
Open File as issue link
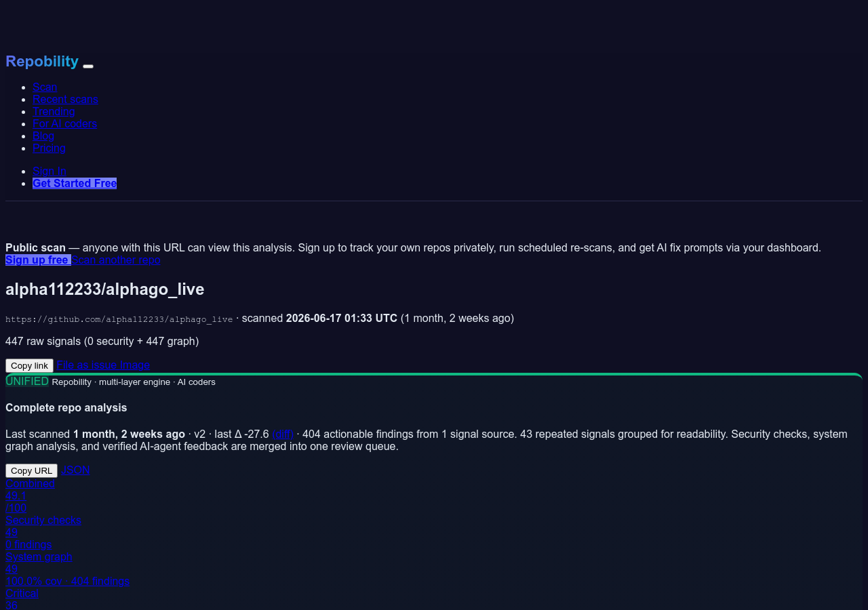click(87, 365)
